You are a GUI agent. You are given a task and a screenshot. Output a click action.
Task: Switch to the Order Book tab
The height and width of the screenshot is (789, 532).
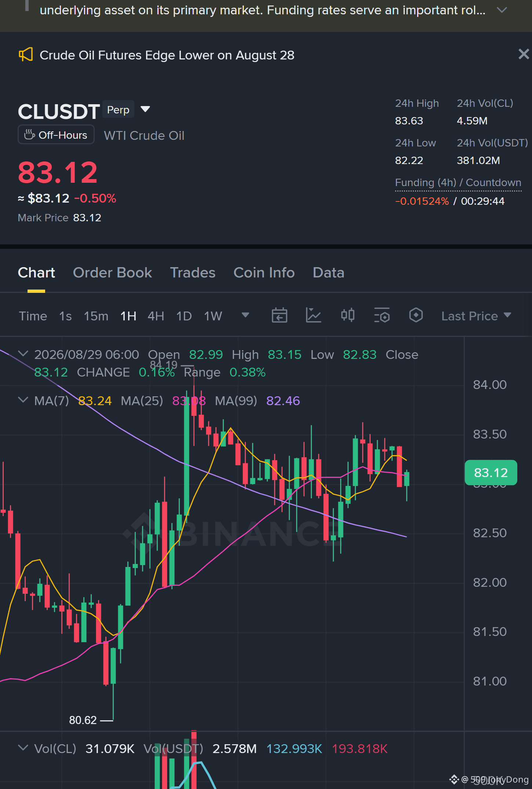tap(112, 273)
